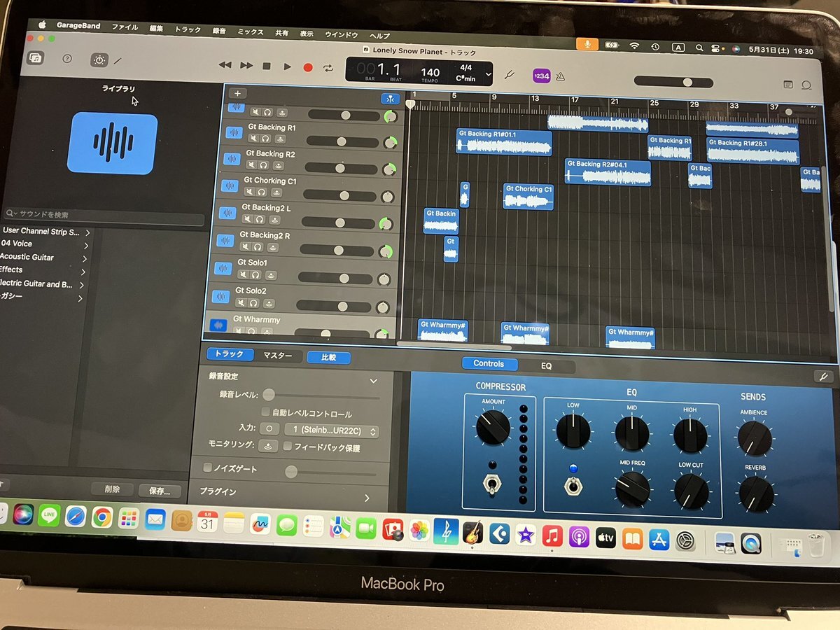840x630 pixels.
Task: Solo the Gt Backing R2 track
Action: (264, 165)
